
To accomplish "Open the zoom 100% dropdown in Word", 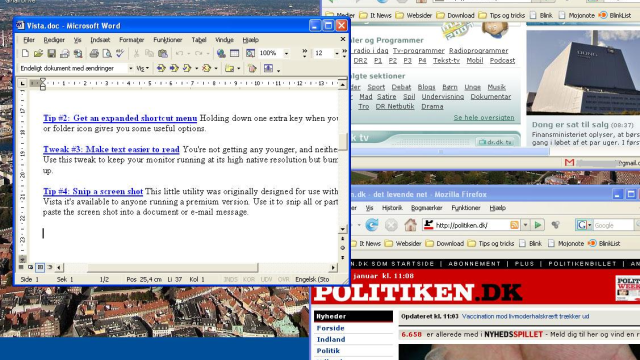I will pyautogui.click(x=286, y=53).
